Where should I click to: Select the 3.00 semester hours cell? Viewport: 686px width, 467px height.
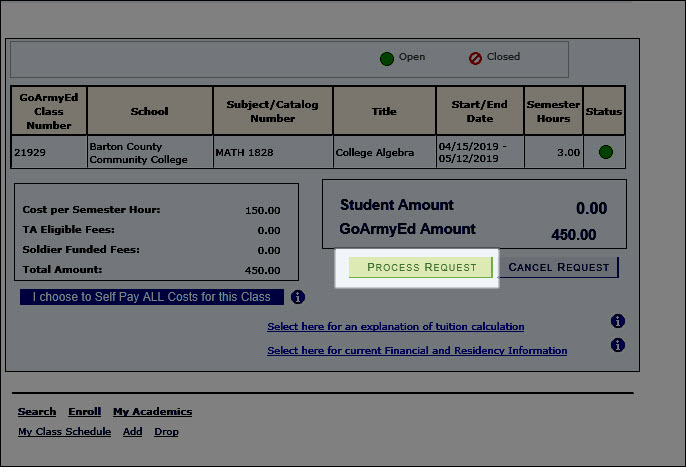(553, 152)
